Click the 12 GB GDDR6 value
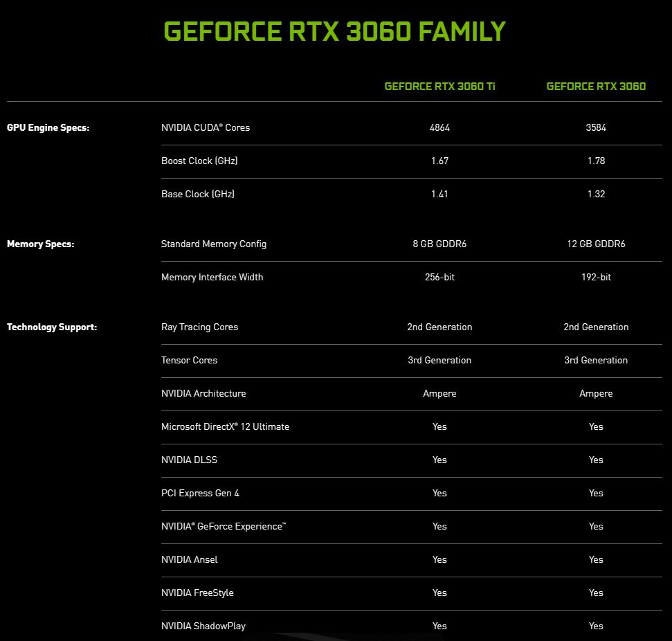 tap(596, 244)
